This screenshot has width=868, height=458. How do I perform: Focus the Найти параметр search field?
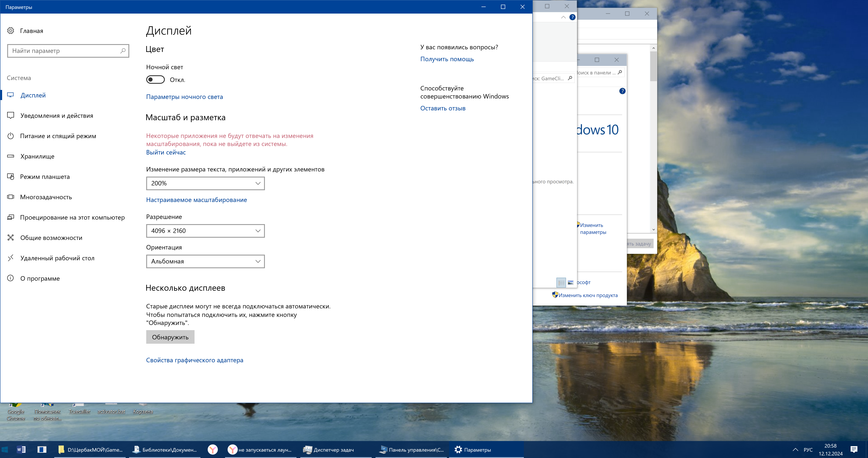68,51
